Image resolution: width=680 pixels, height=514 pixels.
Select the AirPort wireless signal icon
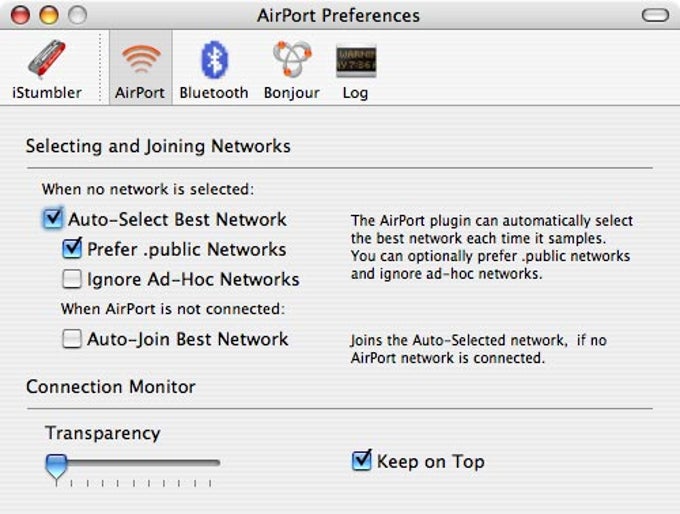click(141, 59)
